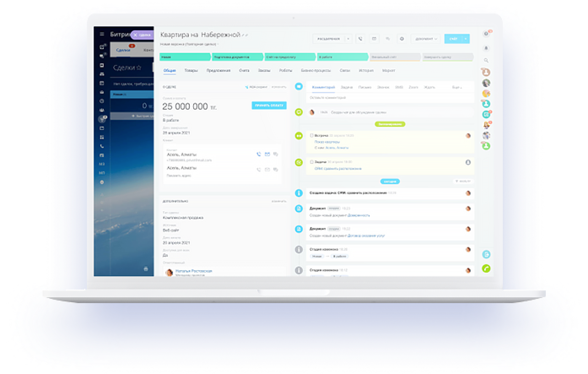Screen dimensions: 588x374
Task: Click the blue document icon above green phone
Action: pyautogui.click(x=486, y=255)
